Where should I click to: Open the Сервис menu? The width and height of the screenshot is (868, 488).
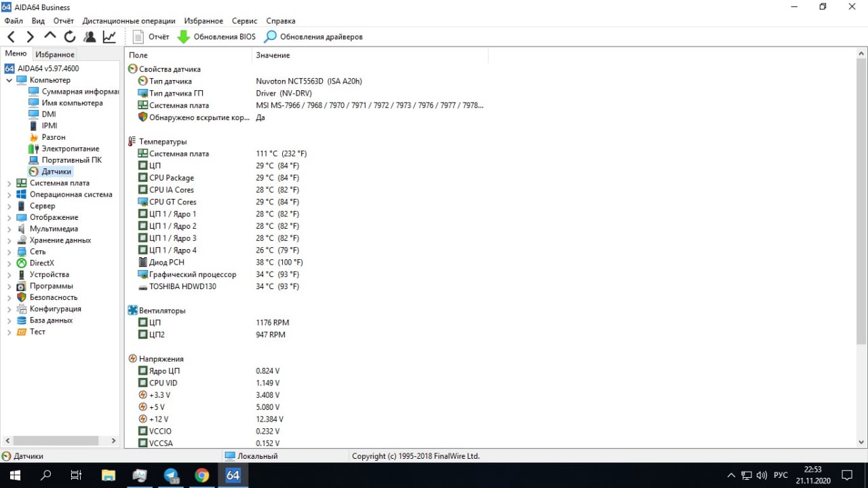(244, 21)
